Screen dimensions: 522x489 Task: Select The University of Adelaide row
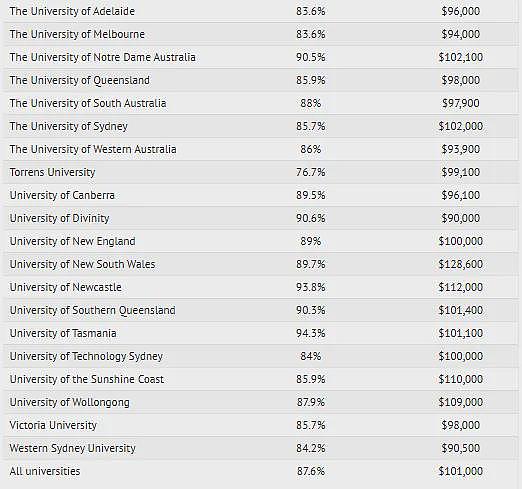click(x=261, y=11)
